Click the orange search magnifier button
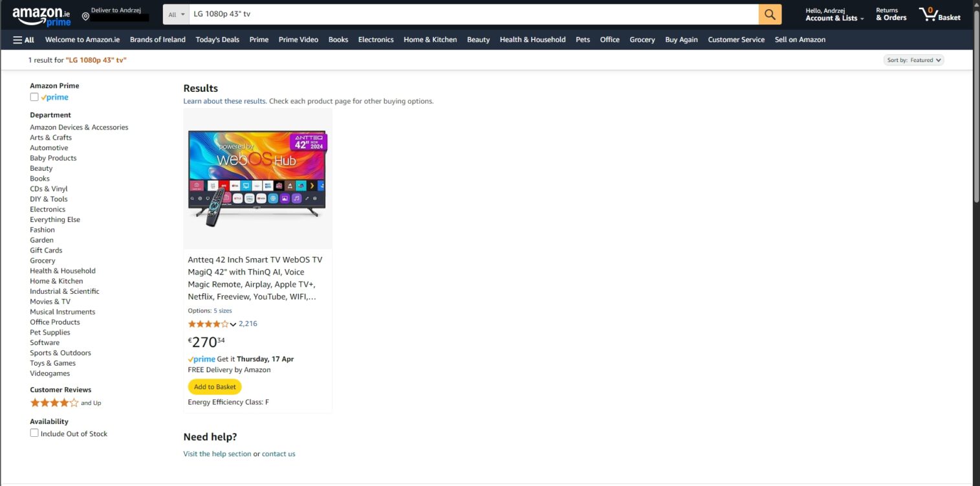Screen dimensions: 980x486 point(770,14)
